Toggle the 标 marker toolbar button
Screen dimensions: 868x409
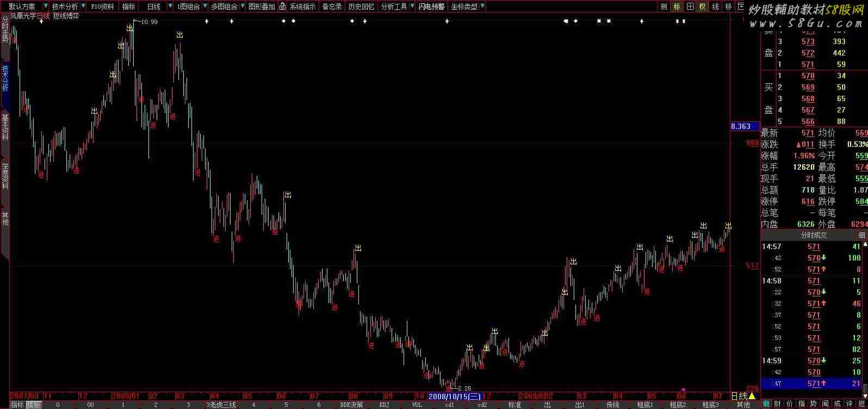click(x=677, y=7)
